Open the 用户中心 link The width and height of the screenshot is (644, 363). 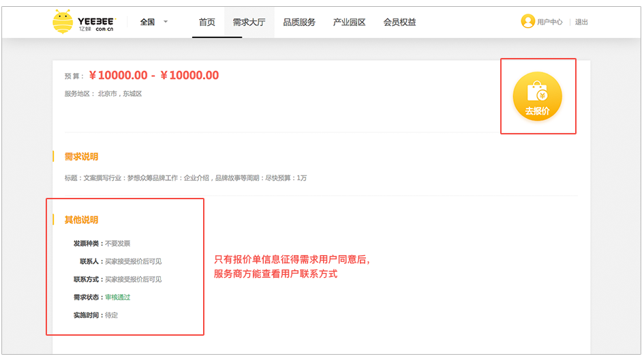(x=549, y=23)
